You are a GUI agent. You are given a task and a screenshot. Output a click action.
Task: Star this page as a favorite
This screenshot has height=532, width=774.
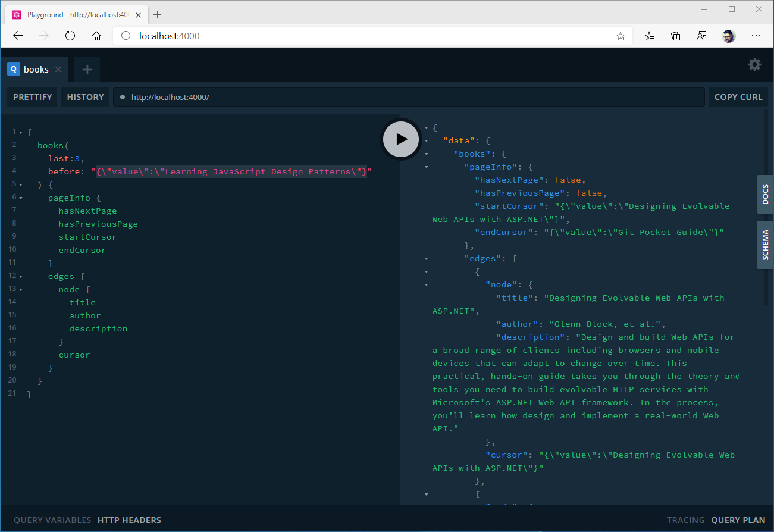tap(621, 36)
